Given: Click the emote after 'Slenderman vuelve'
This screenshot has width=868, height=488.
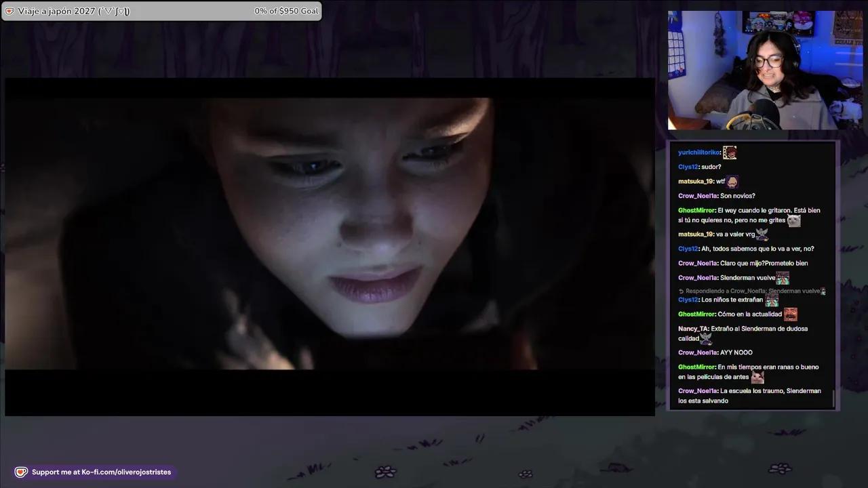Looking at the screenshot, I should click(x=783, y=278).
